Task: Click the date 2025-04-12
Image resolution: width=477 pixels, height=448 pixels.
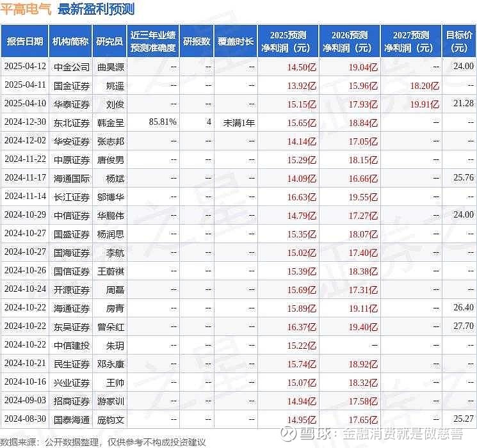Action: pos(25,66)
